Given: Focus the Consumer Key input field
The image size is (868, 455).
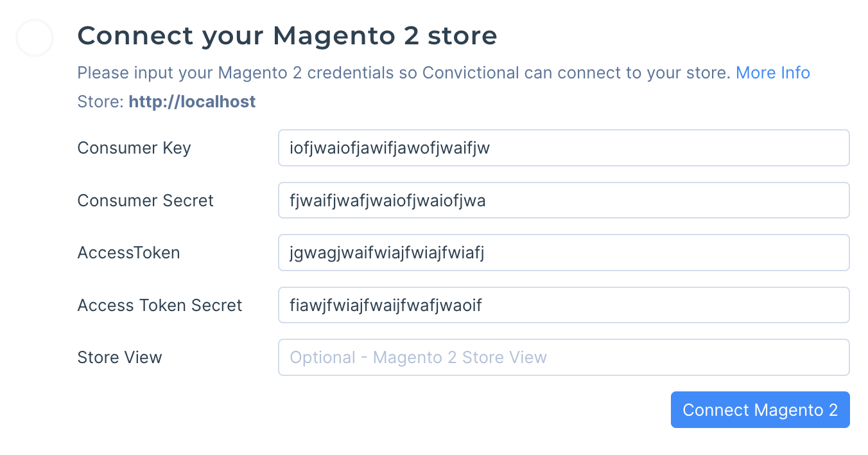Looking at the screenshot, I should click(x=563, y=148).
